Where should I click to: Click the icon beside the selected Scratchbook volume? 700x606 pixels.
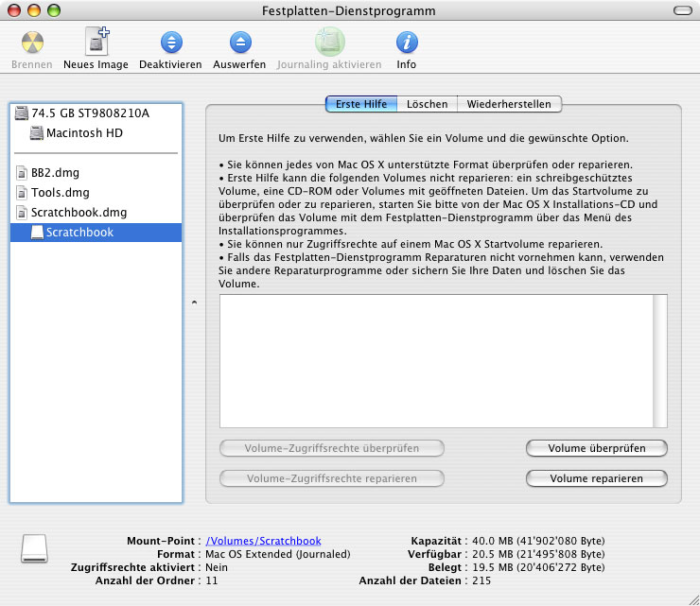click(37, 233)
